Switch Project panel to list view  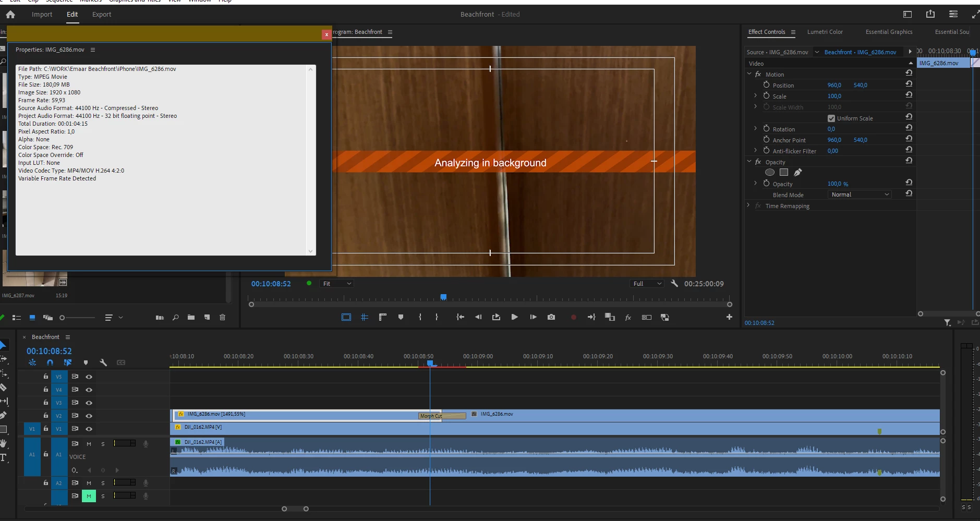coord(17,318)
